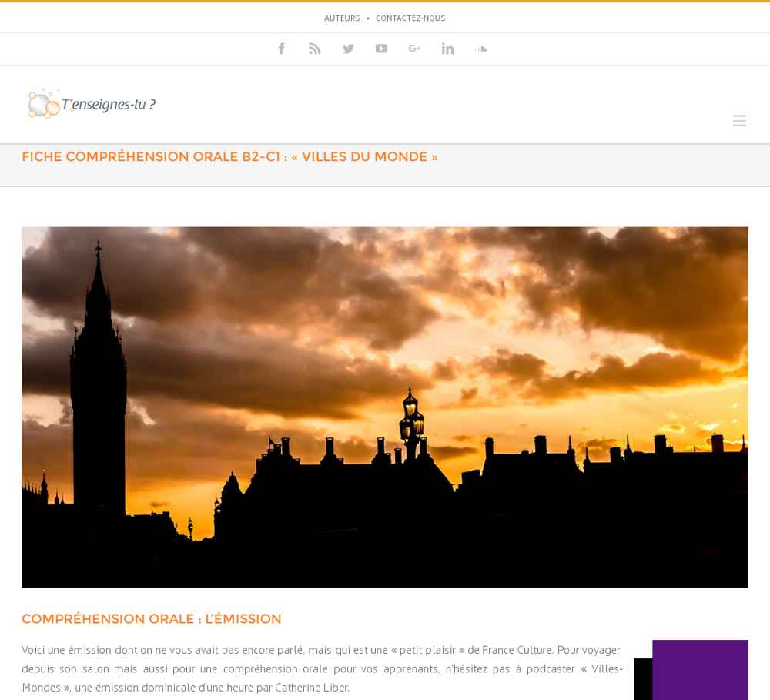Click the sunset city skyline image
This screenshot has height=700, width=770.
coord(385,407)
